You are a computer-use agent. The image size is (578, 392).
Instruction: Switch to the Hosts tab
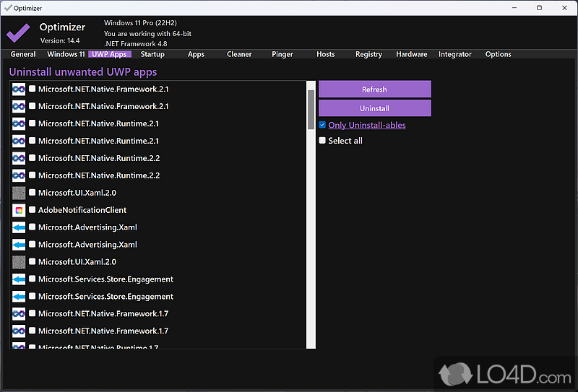(x=326, y=54)
